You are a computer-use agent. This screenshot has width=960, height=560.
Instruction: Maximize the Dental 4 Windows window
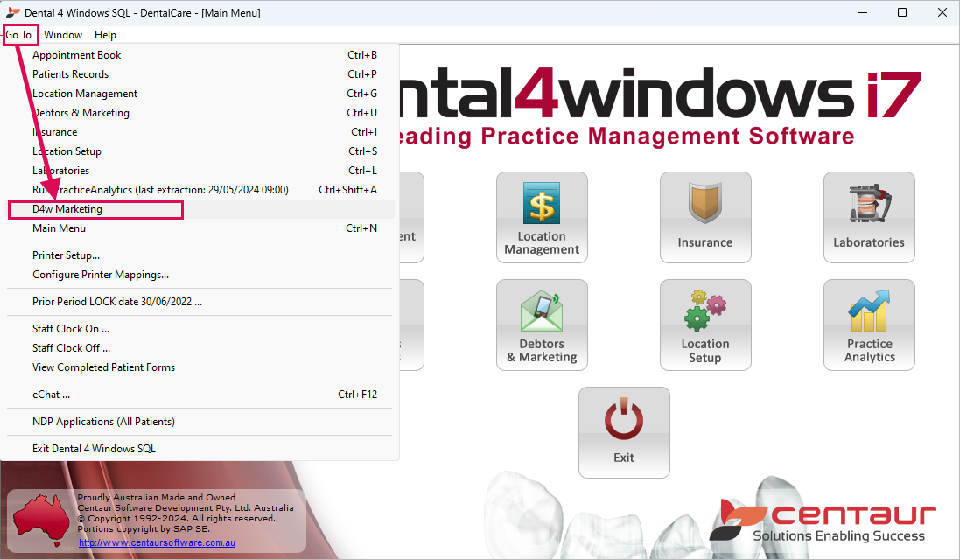902,12
